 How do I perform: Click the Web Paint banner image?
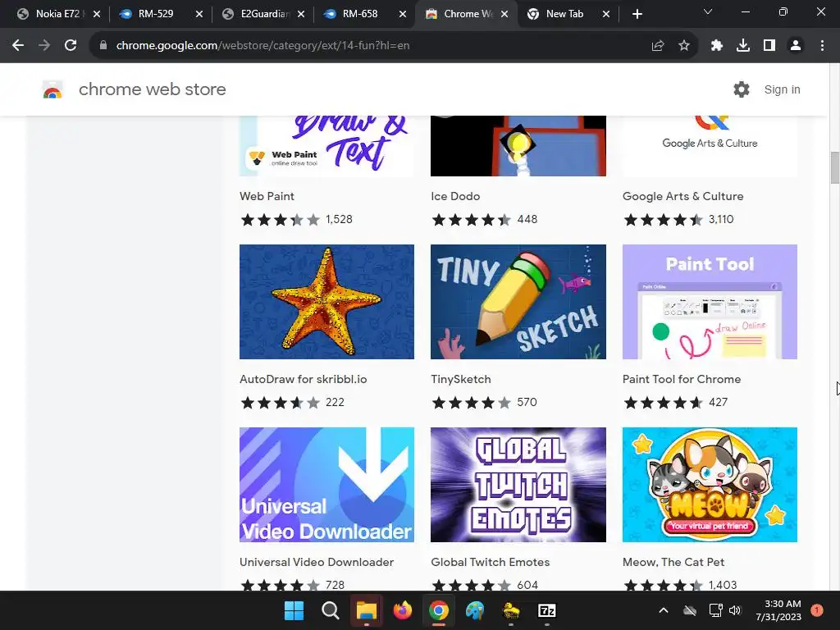click(326, 146)
